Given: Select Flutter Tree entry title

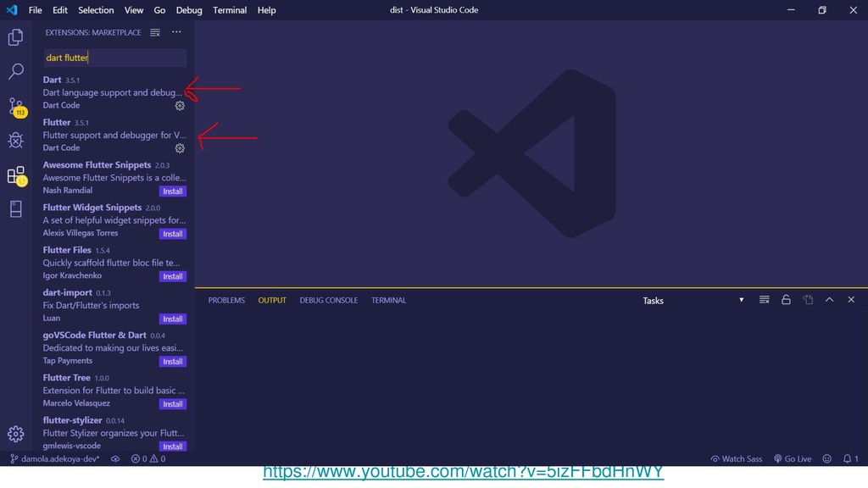Looking at the screenshot, I should pos(66,378).
